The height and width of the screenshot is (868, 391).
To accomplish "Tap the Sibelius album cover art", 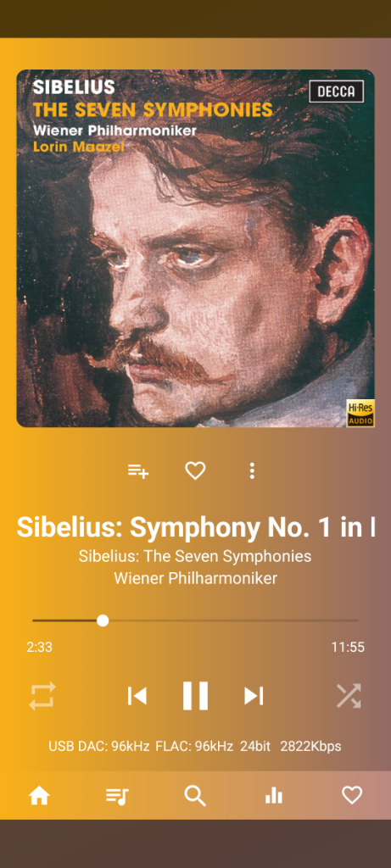I will [x=195, y=248].
